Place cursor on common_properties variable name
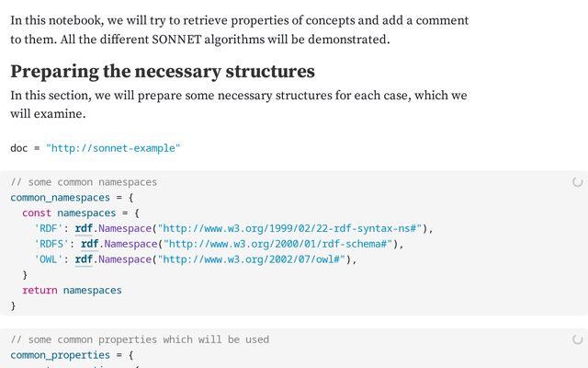The width and height of the screenshot is (588, 368). click(x=60, y=355)
